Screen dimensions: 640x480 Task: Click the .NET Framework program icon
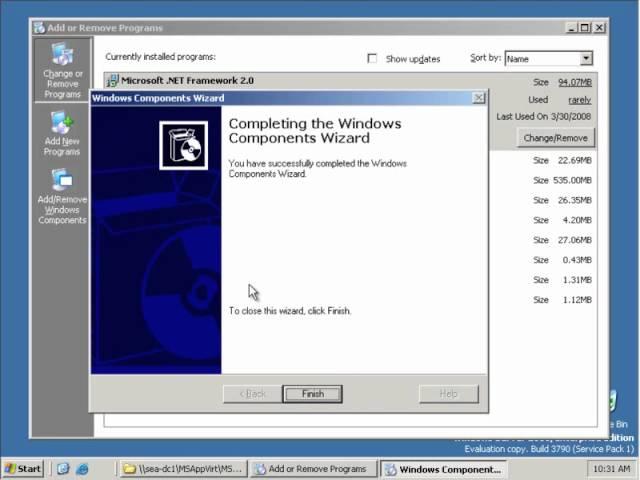[x=112, y=81]
